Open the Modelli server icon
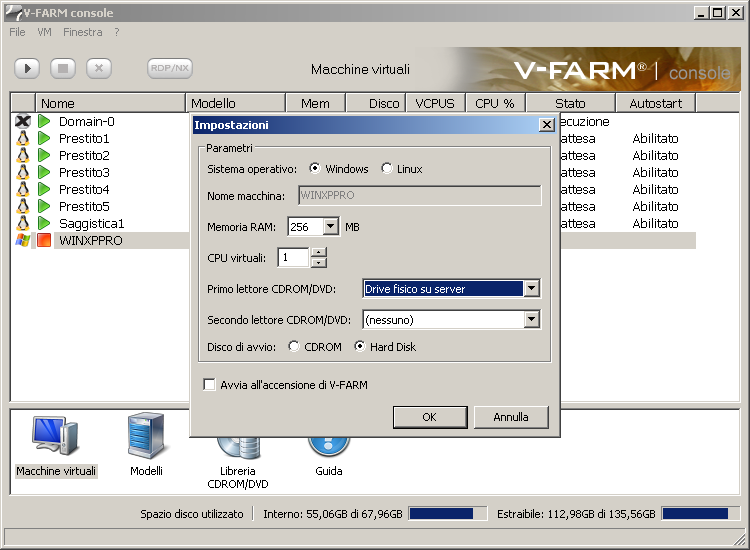Image resolution: width=750 pixels, height=550 pixels. 146,435
